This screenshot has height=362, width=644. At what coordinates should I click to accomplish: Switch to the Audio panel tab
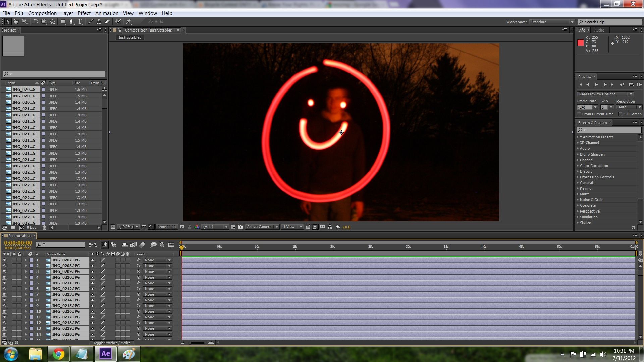[600, 30]
